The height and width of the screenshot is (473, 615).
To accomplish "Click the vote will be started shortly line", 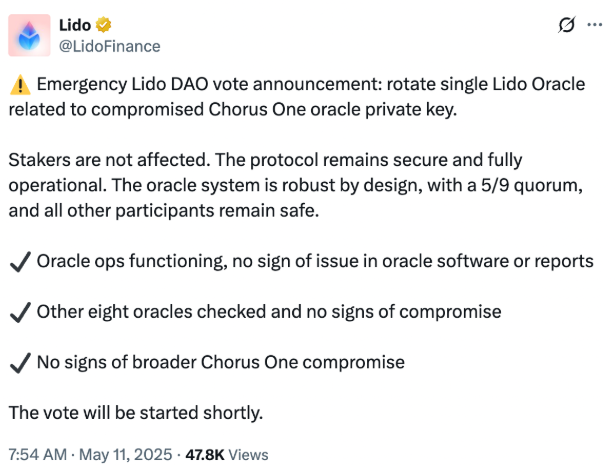I will (136, 413).
